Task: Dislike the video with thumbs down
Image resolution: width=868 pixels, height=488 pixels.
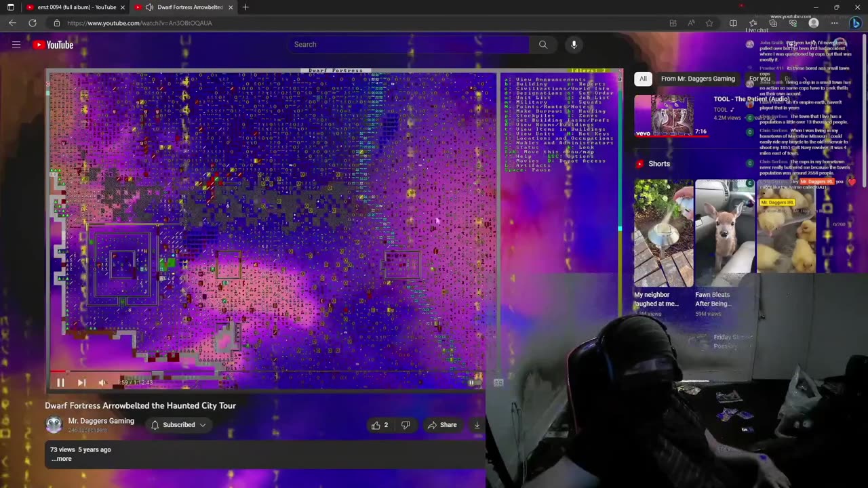Action: (406, 425)
